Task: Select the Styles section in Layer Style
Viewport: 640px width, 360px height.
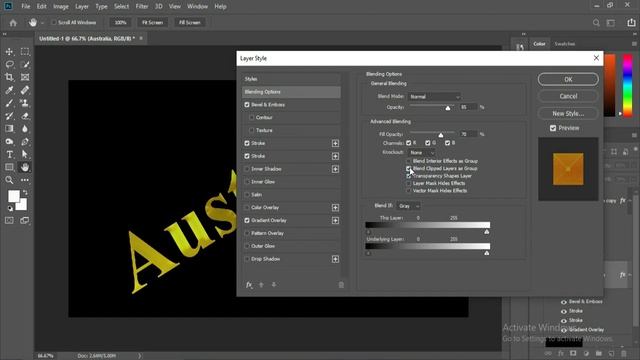Action: click(x=291, y=79)
